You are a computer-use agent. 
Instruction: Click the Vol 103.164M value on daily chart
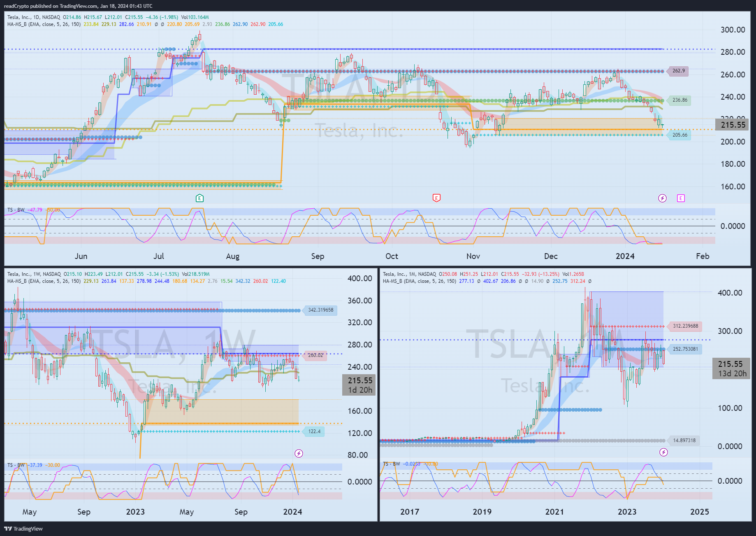pyautogui.click(x=195, y=17)
